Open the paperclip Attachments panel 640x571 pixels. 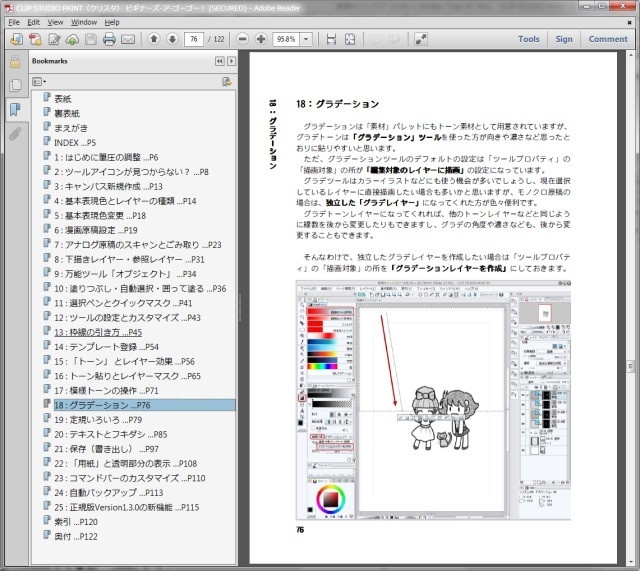(x=14, y=133)
